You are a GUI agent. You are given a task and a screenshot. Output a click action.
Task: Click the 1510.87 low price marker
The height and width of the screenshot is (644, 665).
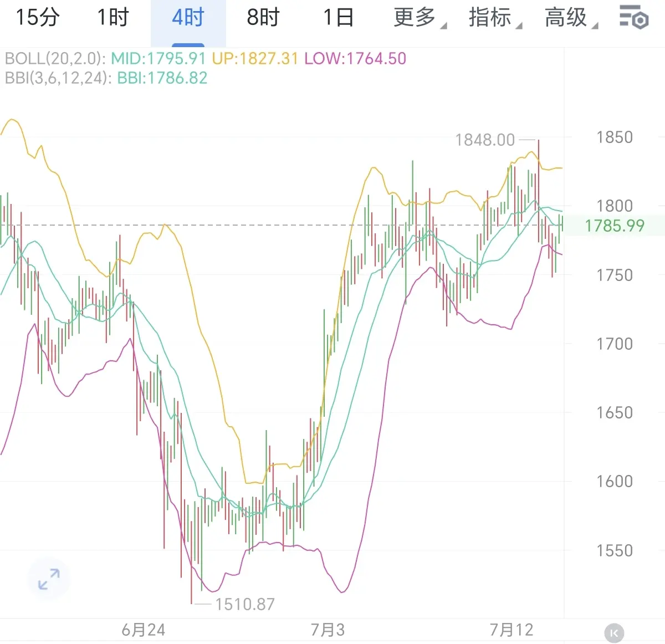(x=245, y=604)
